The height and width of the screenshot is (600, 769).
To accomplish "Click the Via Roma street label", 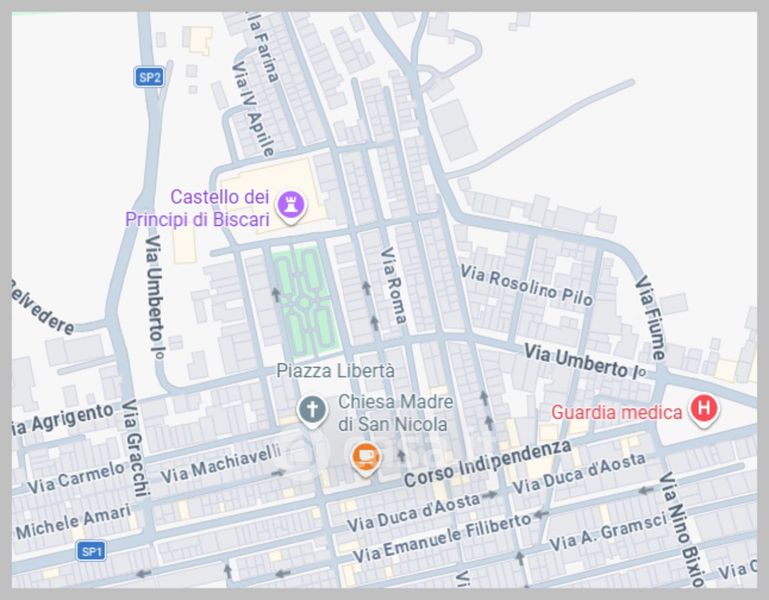I will (x=394, y=286).
